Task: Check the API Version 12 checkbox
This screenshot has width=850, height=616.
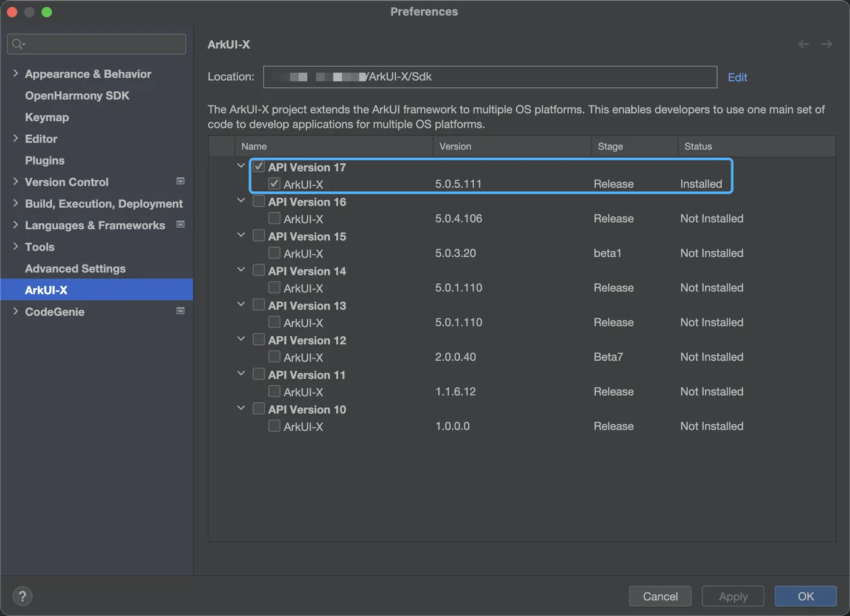Action: (259, 339)
